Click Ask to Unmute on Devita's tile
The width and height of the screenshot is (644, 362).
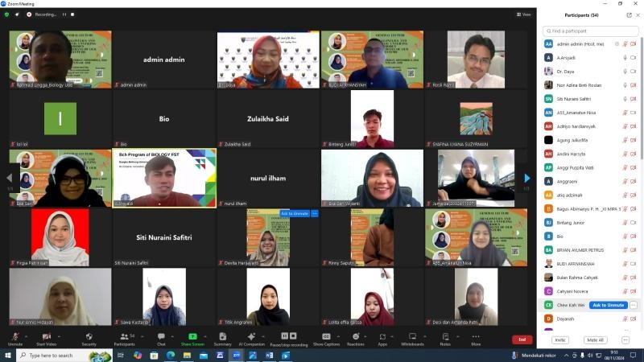point(295,213)
